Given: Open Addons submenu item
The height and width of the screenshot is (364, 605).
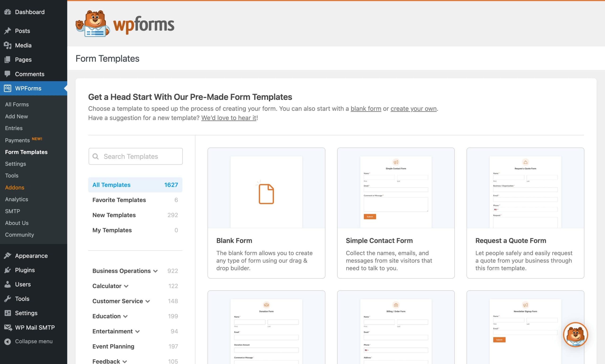Looking at the screenshot, I should tap(14, 187).
